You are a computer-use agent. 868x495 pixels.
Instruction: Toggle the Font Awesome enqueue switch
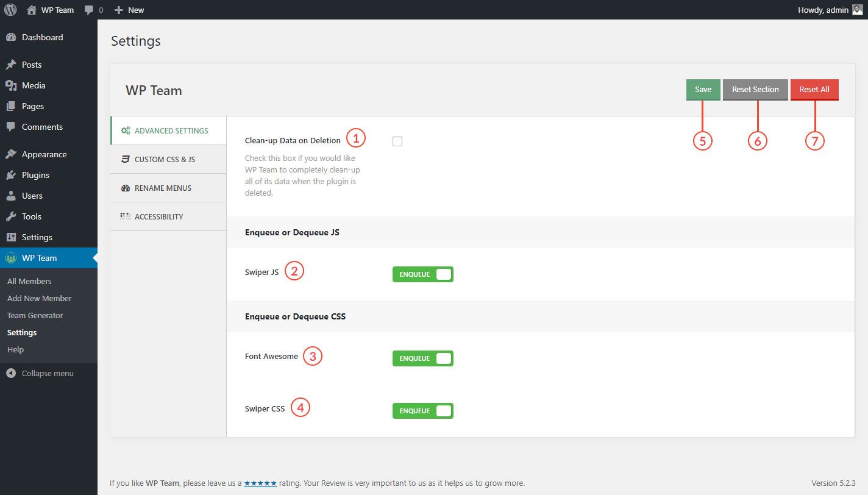pos(422,358)
